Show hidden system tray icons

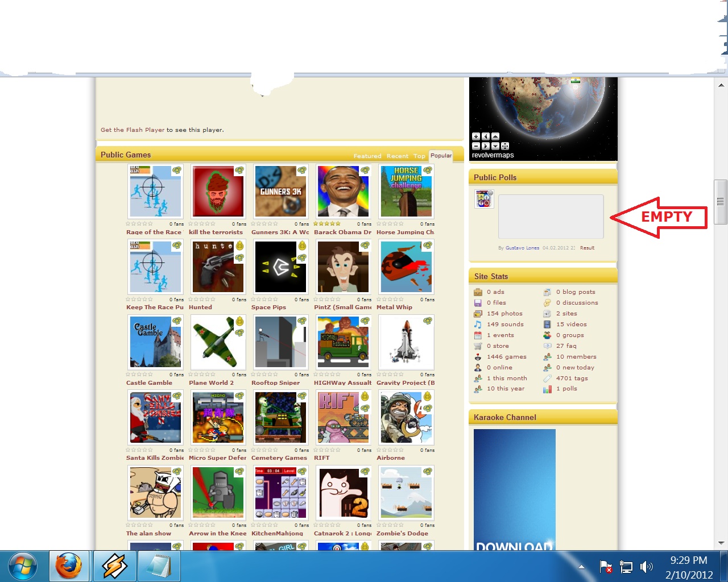point(581,567)
